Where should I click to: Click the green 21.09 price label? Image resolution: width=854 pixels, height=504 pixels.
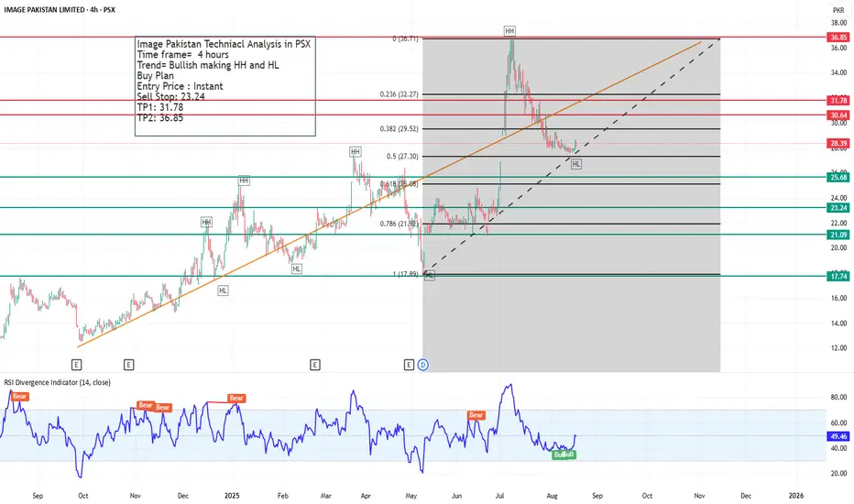point(838,235)
